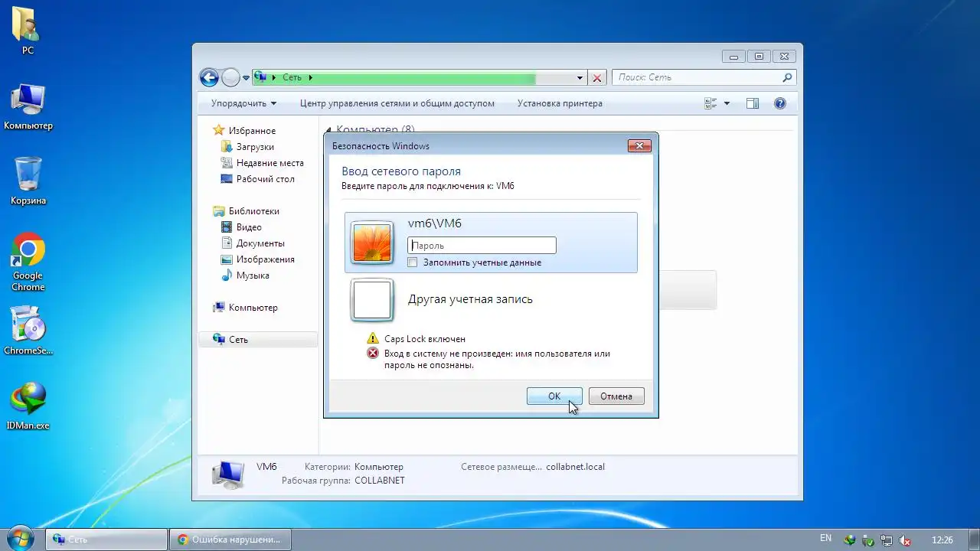Click collabnet.local network location text
This screenshot has height=551, width=980.
pos(575,467)
